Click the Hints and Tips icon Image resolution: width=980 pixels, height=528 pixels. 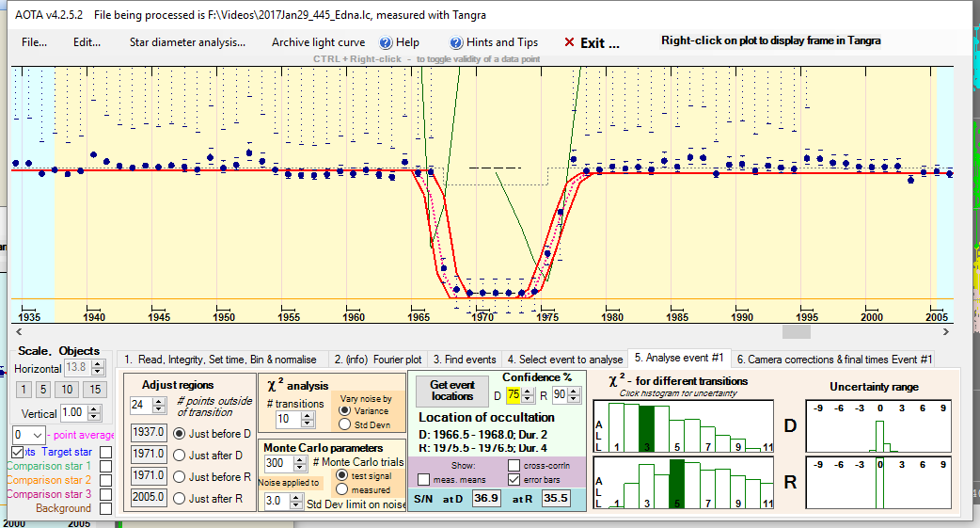coord(456,42)
